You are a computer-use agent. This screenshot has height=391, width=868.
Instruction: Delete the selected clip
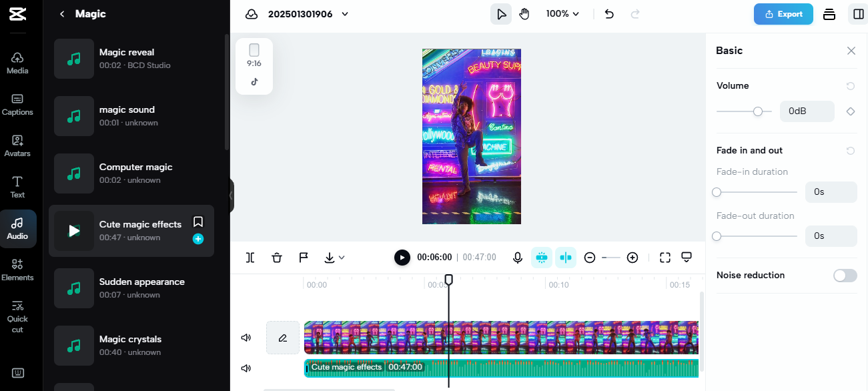[x=277, y=258]
